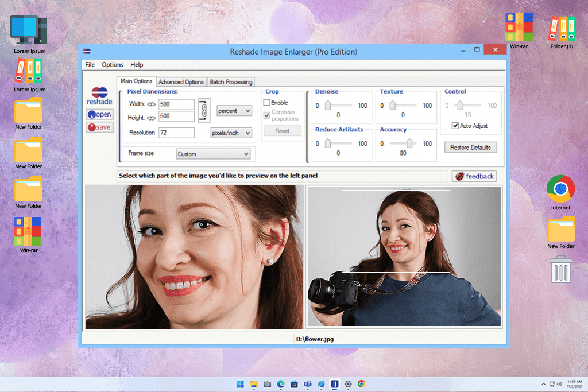Click the Accuracy slider handle
Screen dimensions: 588x392
(409, 143)
